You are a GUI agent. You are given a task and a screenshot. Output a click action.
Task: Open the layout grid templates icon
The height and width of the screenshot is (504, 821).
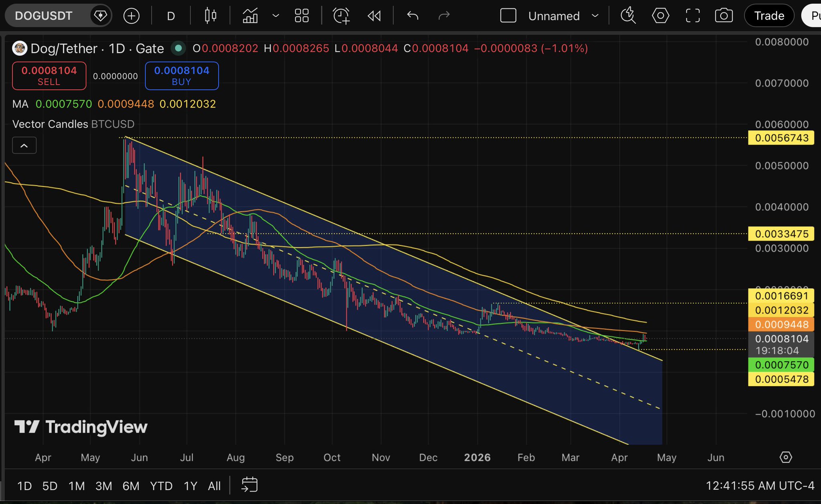click(301, 16)
